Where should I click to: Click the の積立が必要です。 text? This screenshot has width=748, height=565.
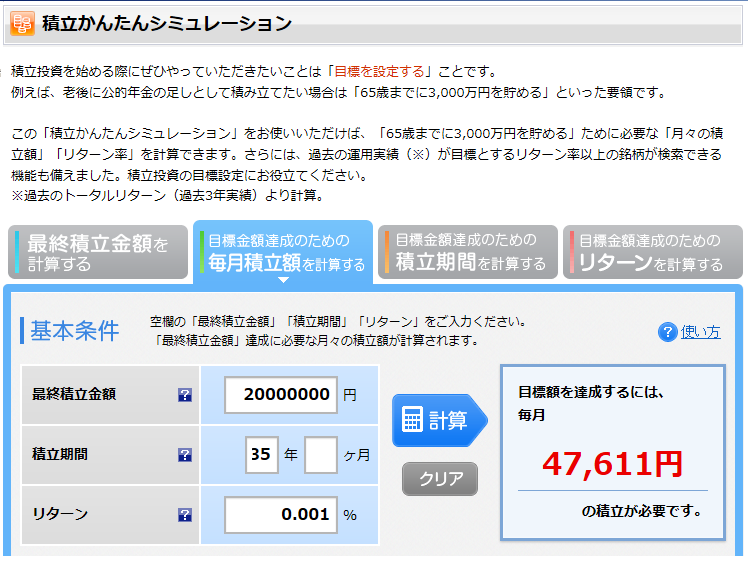pyautogui.click(x=642, y=511)
